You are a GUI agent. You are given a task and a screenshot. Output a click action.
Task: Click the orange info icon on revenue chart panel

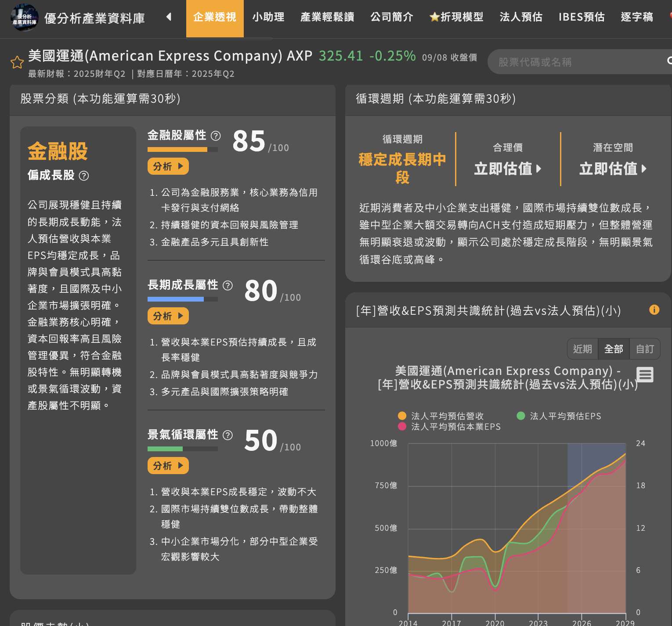(654, 310)
